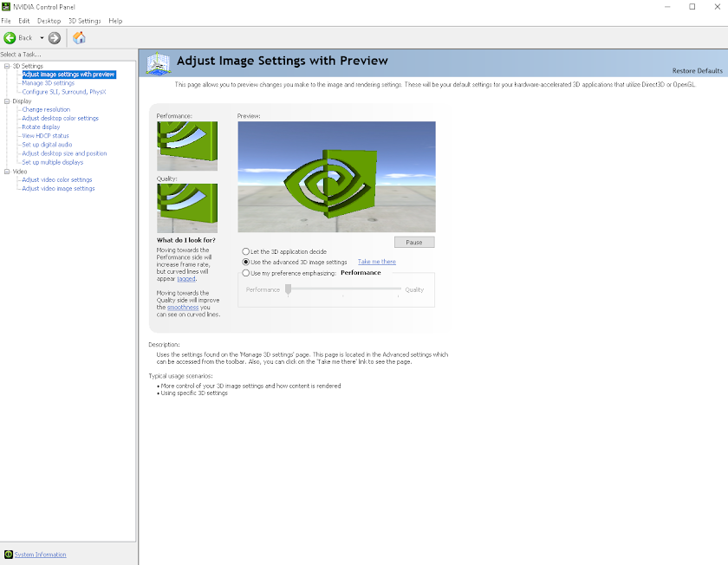Open the Desktop menu
This screenshot has width=728, height=565.
pos(49,21)
